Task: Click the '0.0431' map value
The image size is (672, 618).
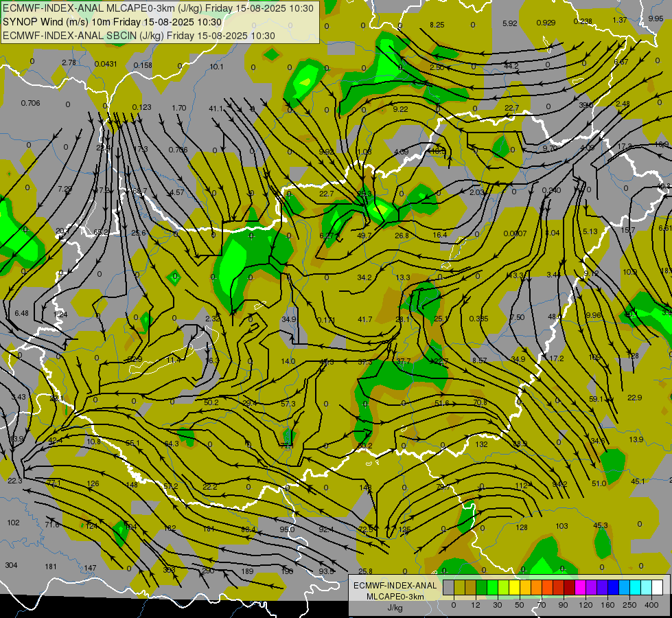Action: pyautogui.click(x=106, y=64)
